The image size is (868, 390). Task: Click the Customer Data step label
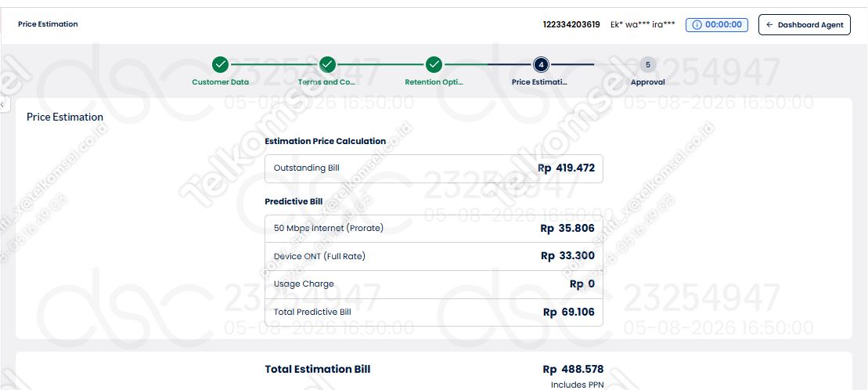pos(220,82)
